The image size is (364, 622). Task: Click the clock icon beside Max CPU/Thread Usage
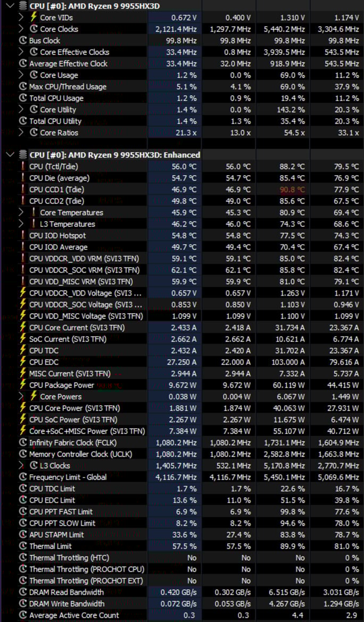tap(23, 86)
